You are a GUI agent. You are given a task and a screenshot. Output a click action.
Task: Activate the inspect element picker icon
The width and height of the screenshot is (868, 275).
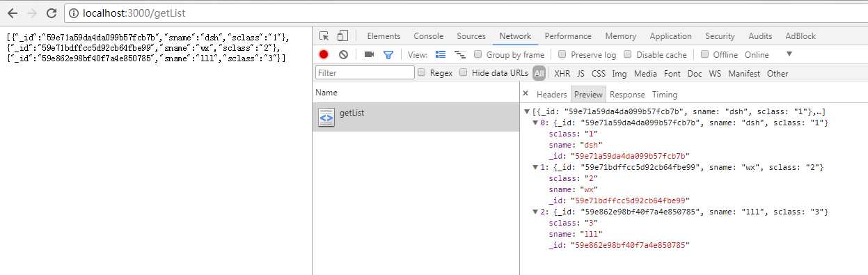(324, 36)
